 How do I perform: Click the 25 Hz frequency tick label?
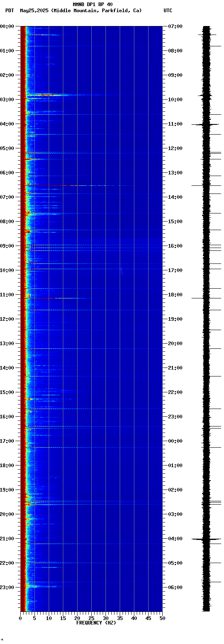point(91,618)
